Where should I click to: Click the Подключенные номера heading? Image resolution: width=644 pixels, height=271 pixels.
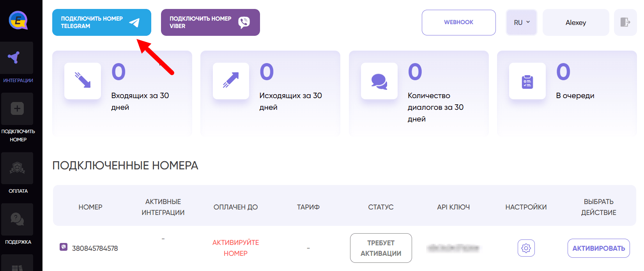coord(125,165)
